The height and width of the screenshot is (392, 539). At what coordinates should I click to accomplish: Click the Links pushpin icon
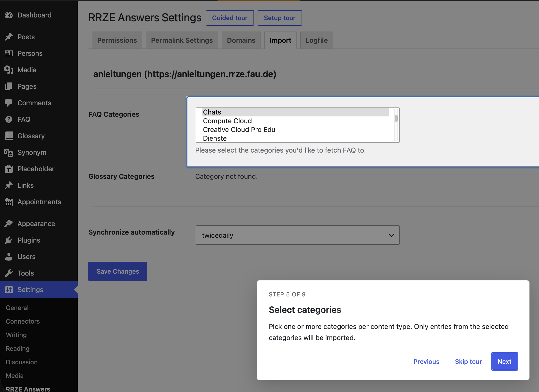tap(9, 185)
